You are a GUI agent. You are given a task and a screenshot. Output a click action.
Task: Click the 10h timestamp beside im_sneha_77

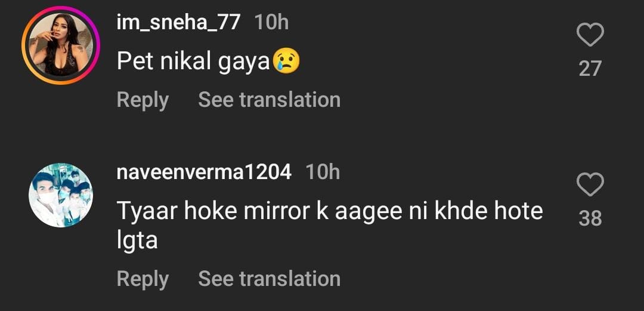271,23
